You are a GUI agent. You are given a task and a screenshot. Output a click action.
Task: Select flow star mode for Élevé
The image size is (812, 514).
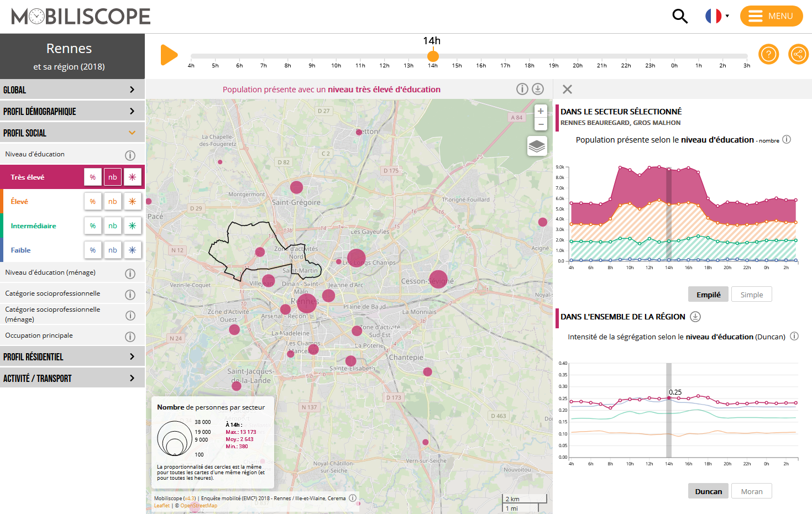click(133, 201)
